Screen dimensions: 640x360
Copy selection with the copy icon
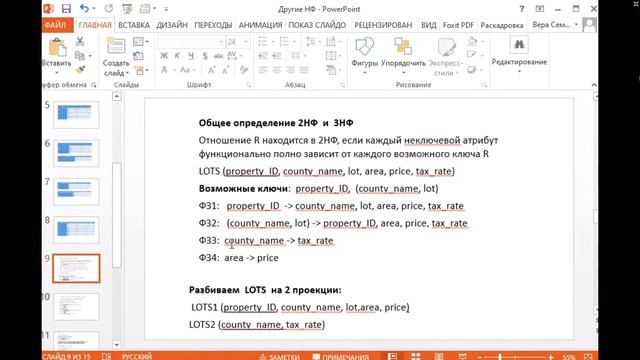tap(80, 56)
